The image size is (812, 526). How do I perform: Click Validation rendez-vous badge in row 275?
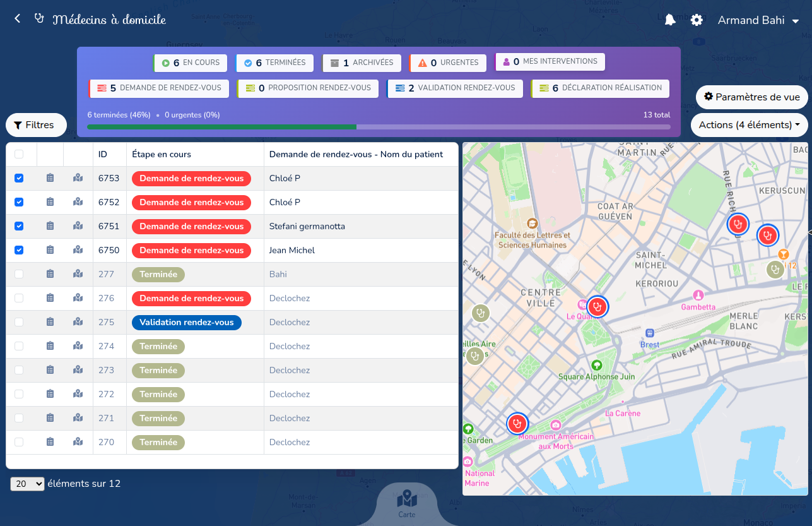pyautogui.click(x=187, y=322)
